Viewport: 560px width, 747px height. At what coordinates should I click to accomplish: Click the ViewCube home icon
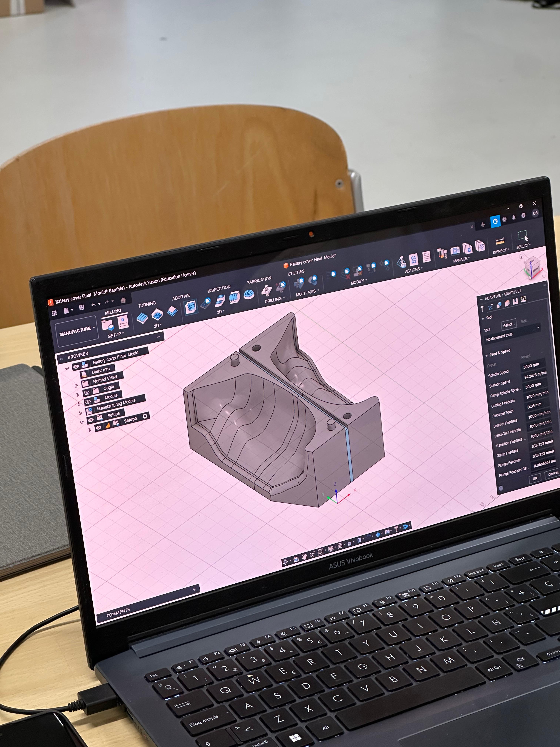coord(521,257)
